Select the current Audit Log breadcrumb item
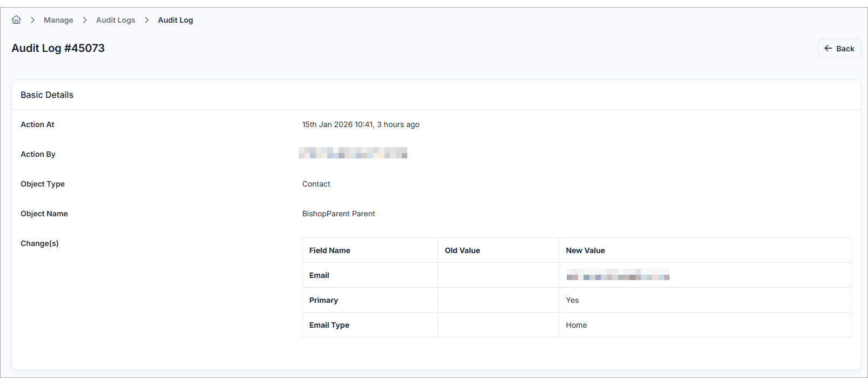Viewport: 868px width, 378px height. click(175, 20)
